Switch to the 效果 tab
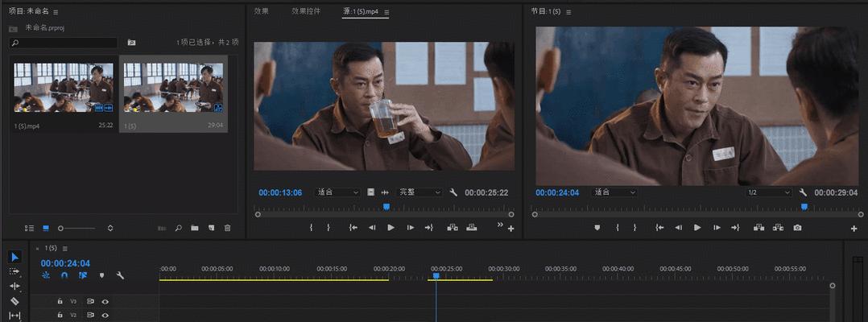 261,11
